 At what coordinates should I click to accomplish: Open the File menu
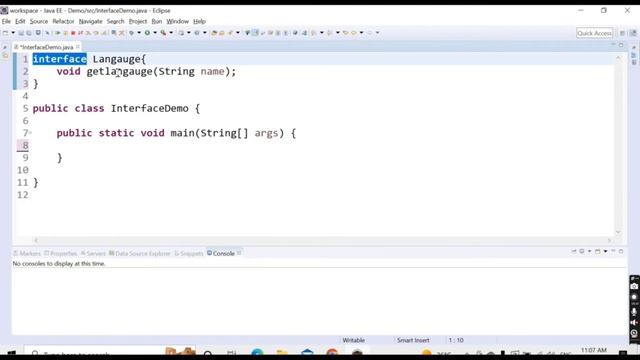click(6, 21)
